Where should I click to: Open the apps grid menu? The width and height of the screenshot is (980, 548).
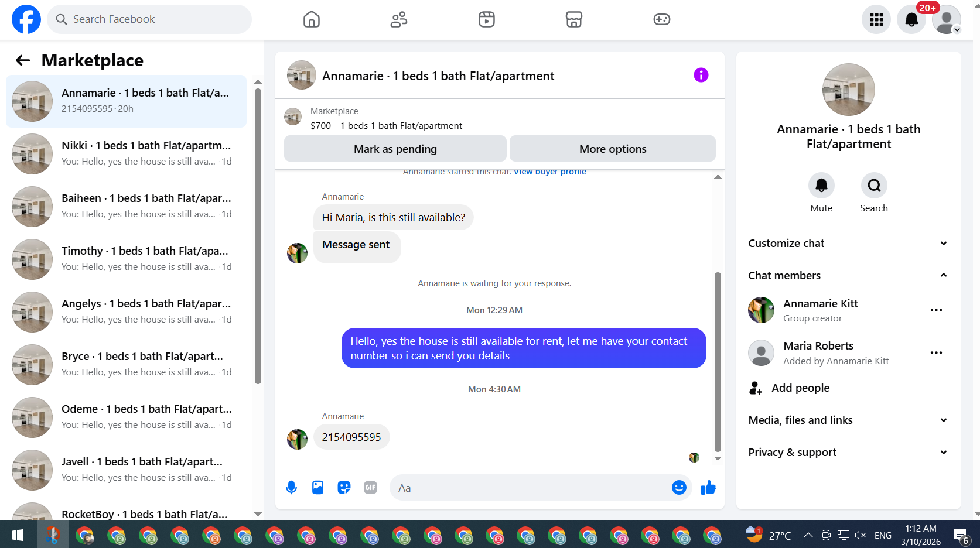point(876,19)
